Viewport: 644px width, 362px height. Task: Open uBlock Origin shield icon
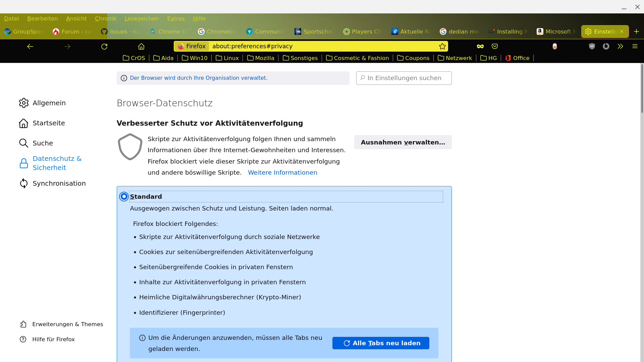click(x=592, y=46)
